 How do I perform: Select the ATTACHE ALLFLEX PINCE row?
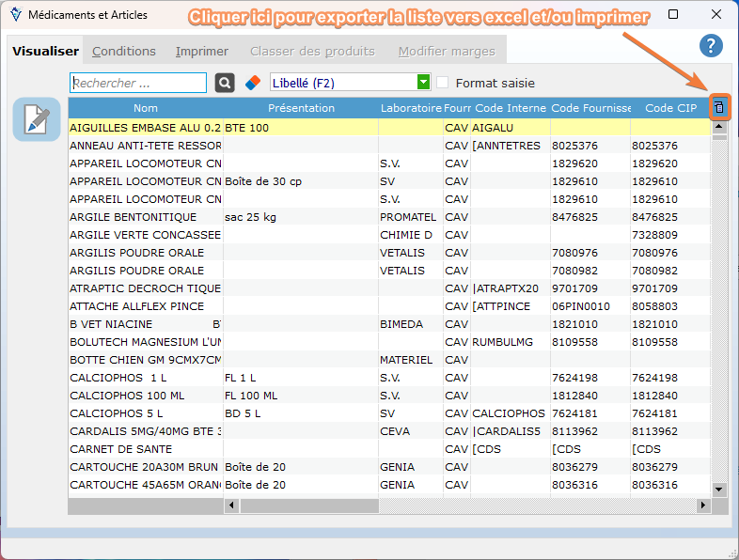pos(389,306)
